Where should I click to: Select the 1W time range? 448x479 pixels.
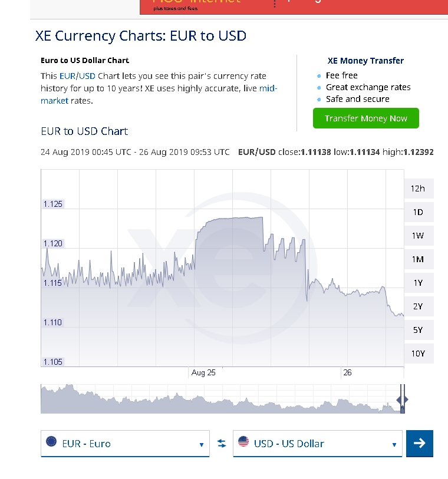[x=419, y=236]
